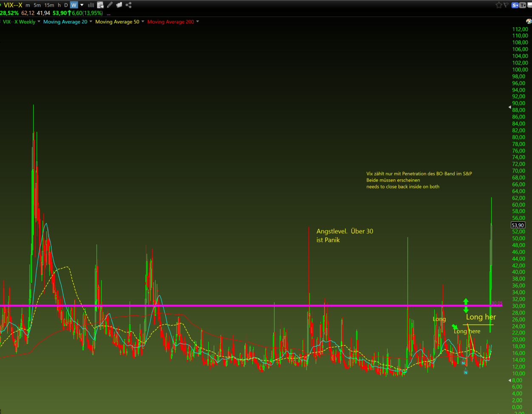This screenshot has height=414, width=532.
Task: Select the daily D timeframe
Action: tap(66, 5)
